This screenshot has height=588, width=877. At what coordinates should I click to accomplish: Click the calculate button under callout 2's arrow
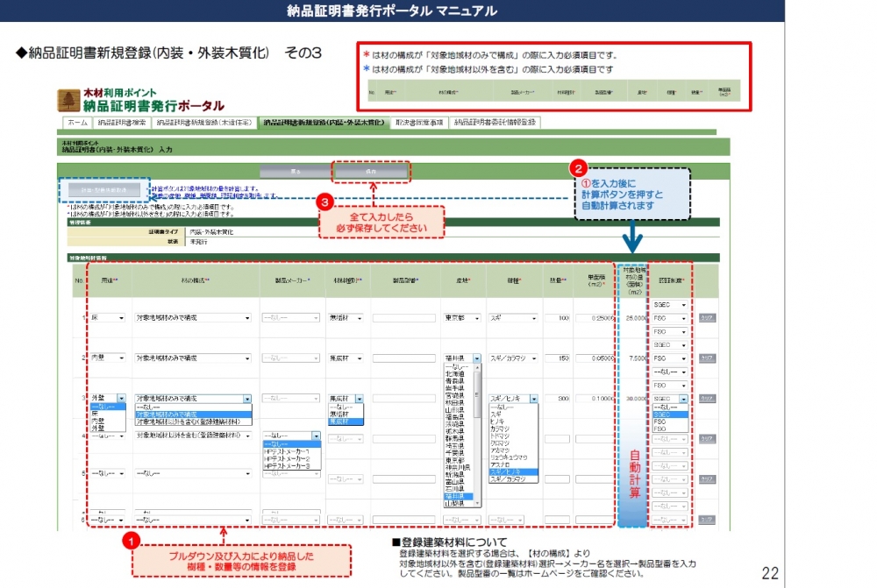click(x=104, y=189)
